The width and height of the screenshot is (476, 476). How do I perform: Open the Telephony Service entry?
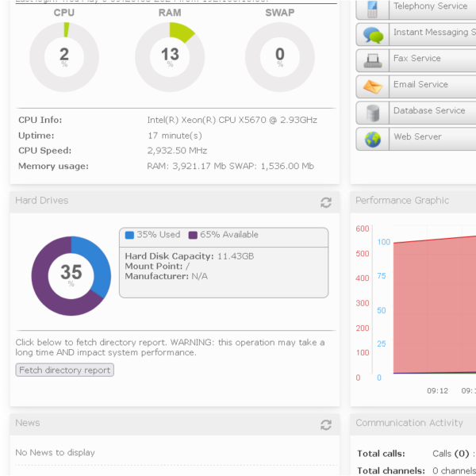pyautogui.click(x=430, y=6)
